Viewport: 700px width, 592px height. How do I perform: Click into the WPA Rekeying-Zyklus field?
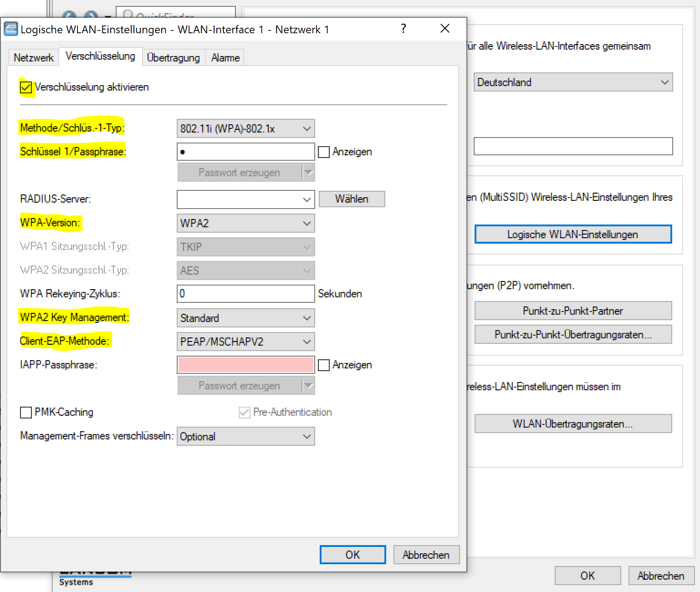coord(245,294)
